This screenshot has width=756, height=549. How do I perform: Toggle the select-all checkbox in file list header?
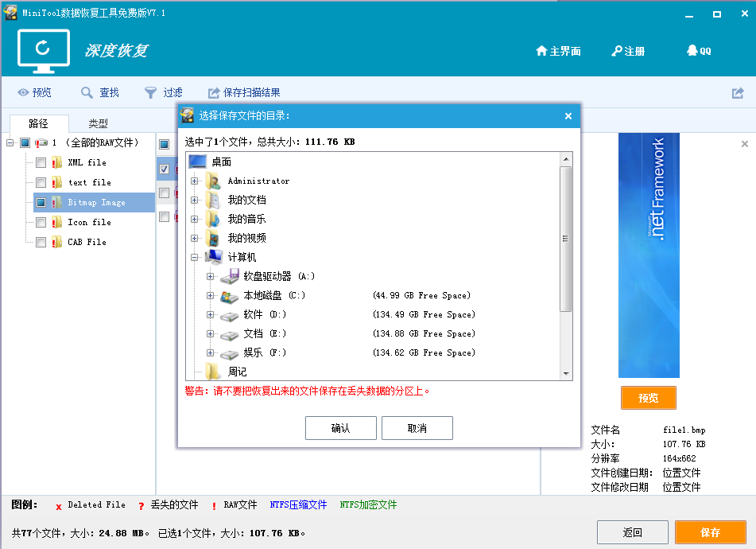click(165, 144)
